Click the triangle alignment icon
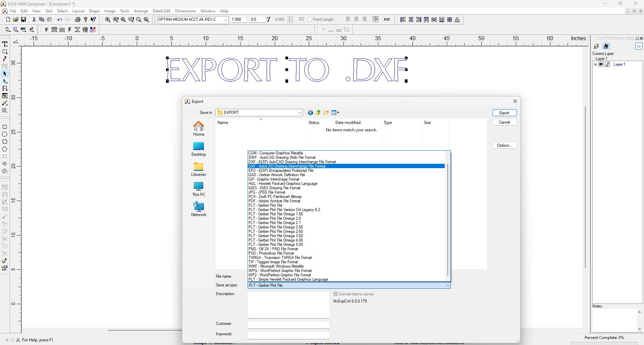The image size is (644, 345). tap(457, 20)
